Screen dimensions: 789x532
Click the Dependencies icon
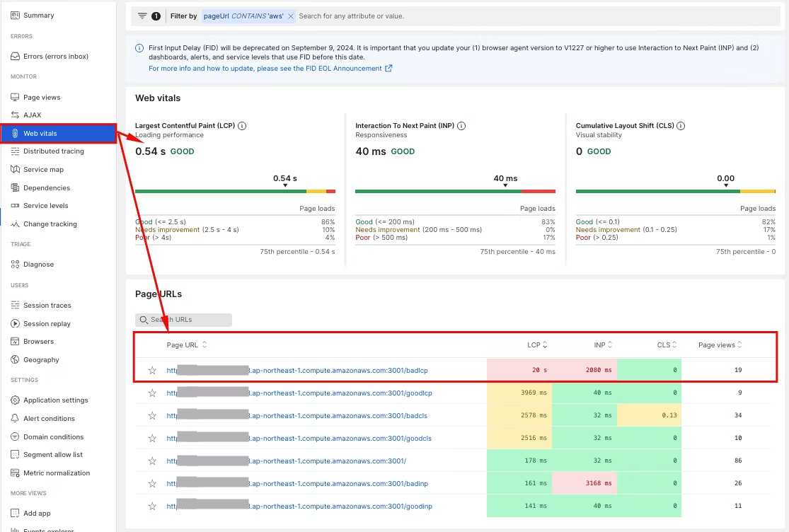click(x=15, y=187)
